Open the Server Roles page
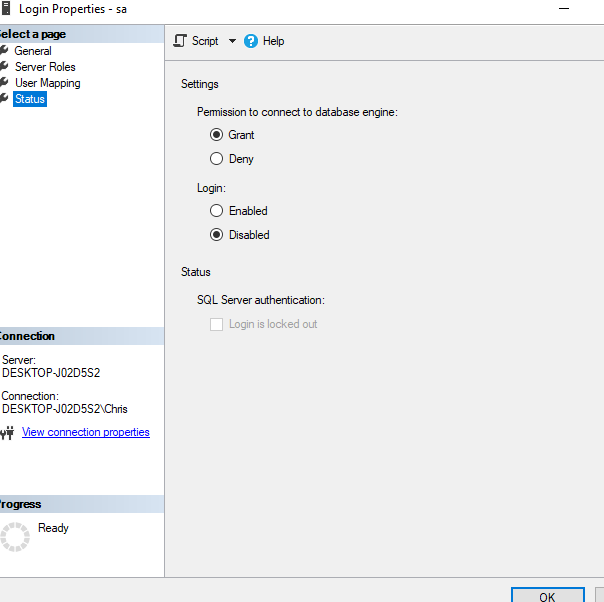Screen dimensions: 604x602 [x=45, y=67]
